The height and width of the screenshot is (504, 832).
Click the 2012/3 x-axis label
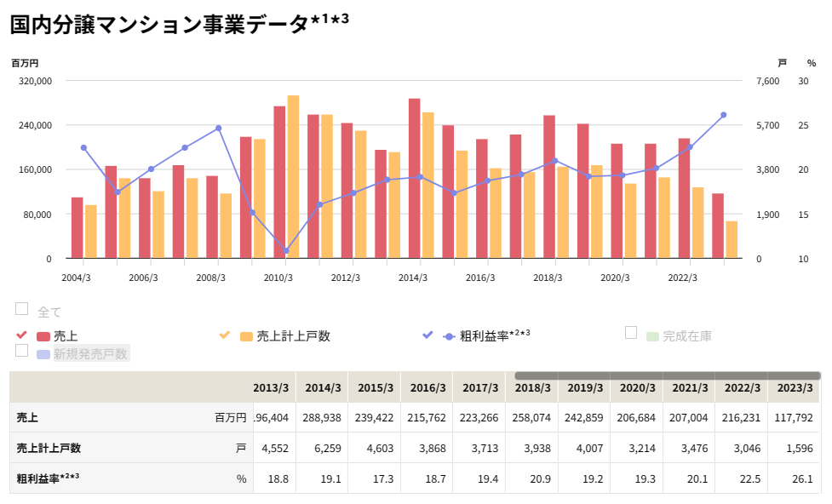[346, 278]
